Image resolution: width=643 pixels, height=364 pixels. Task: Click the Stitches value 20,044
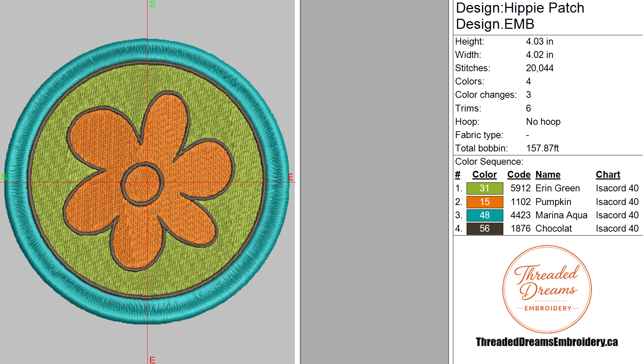tap(540, 68)
